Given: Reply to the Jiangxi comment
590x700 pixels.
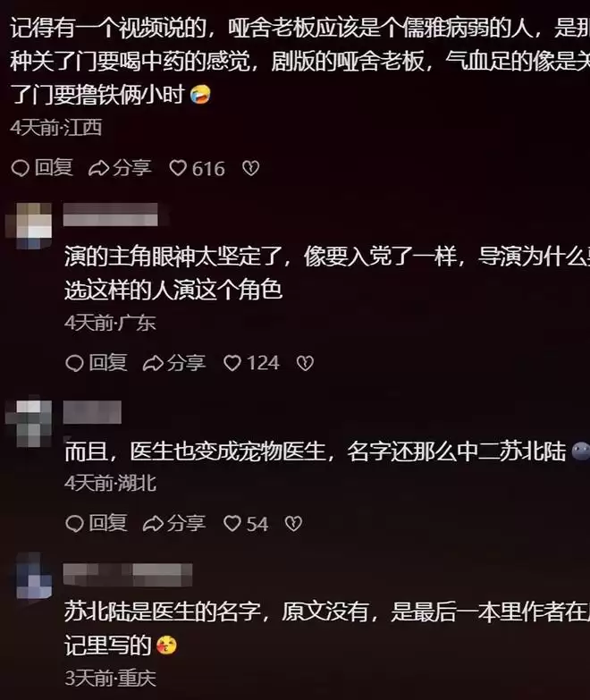Looking at the screenshot, I should pos(42,168).
